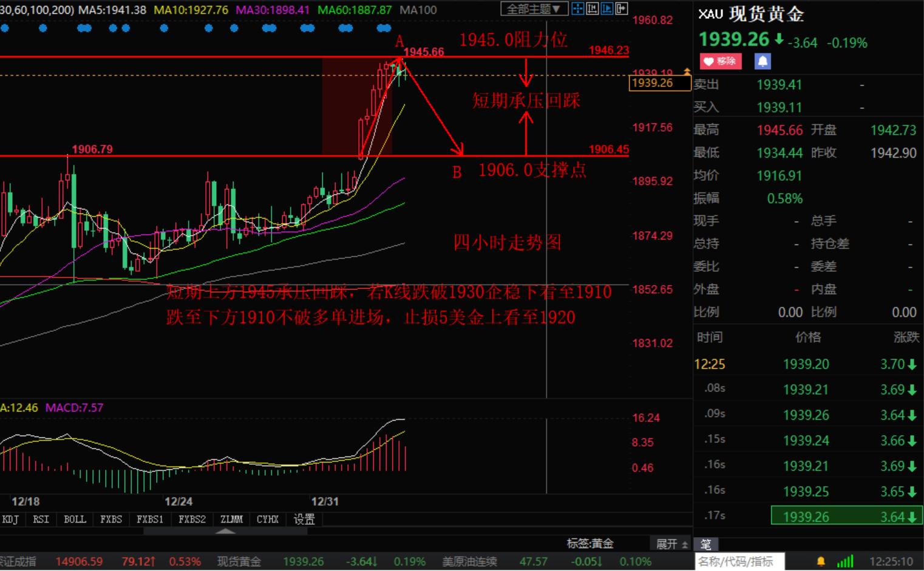Screen dimensions: 924x571
Task: Select the horizontal axis zoom icon
Action: point(593,8)
